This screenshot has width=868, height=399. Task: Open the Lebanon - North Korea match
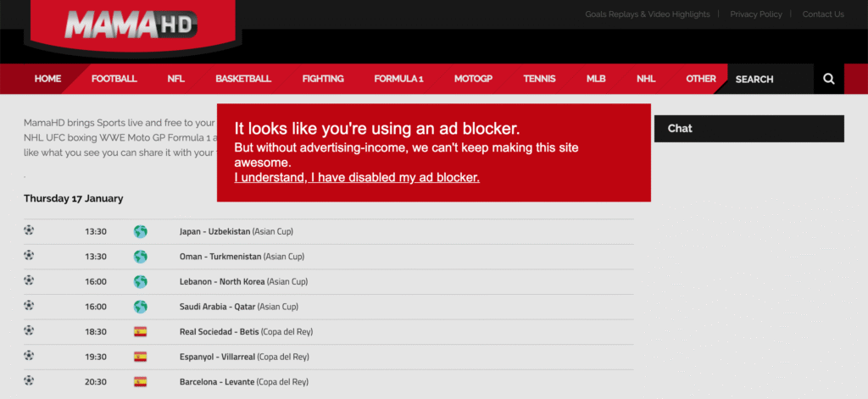(x=243, y=281)
